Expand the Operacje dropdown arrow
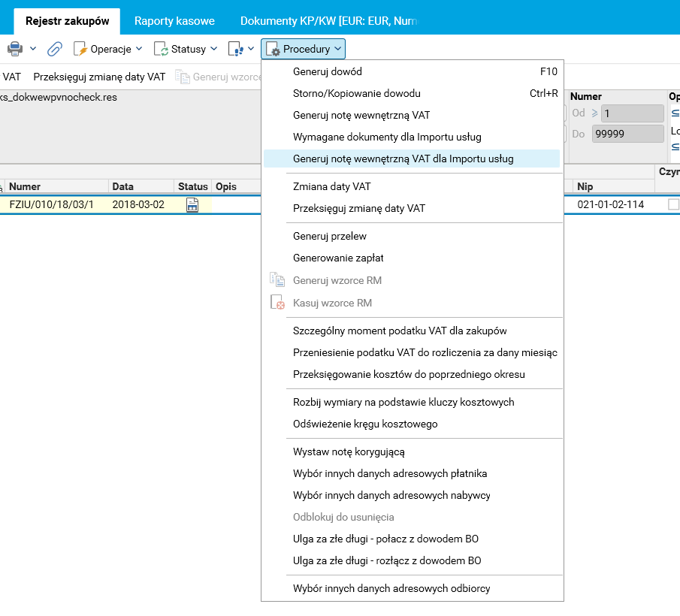Screen dimensions: 680x616 point(139,49)
